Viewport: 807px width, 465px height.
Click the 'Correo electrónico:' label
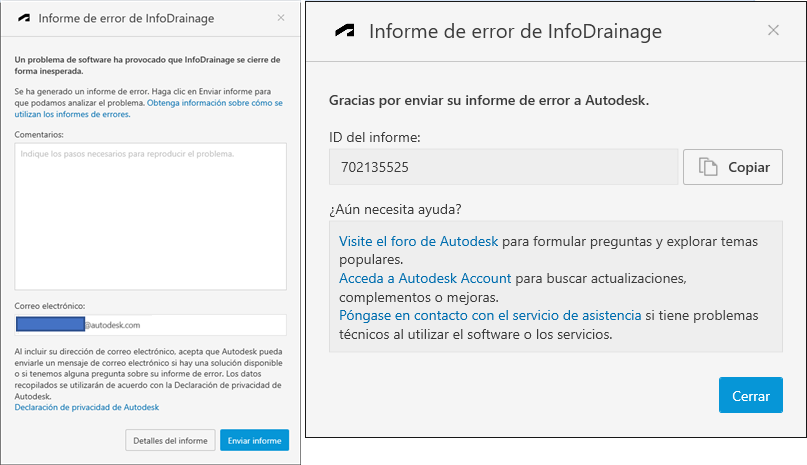(x=50, y=306)
